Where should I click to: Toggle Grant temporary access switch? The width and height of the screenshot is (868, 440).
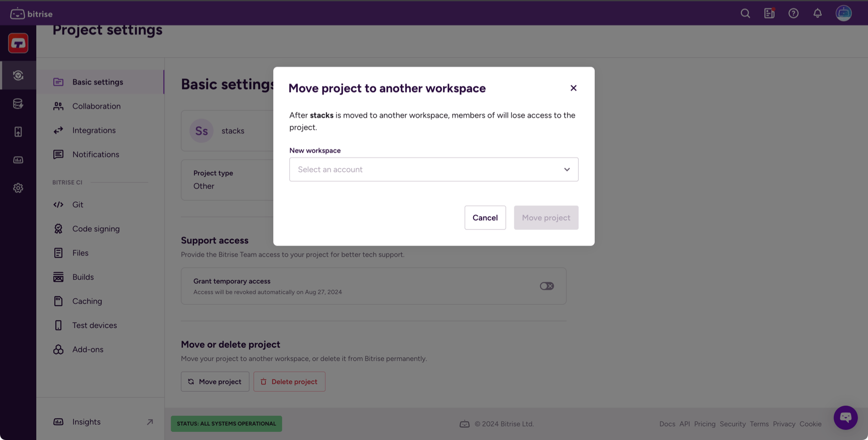547,286
